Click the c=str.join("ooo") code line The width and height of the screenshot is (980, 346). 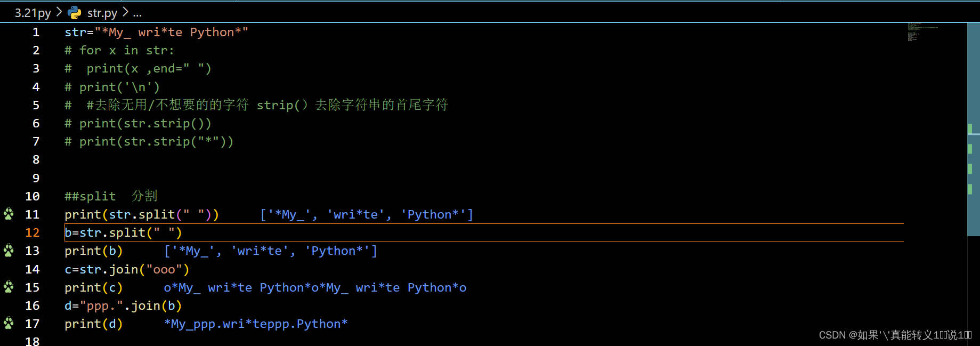(x=127, y=269)
